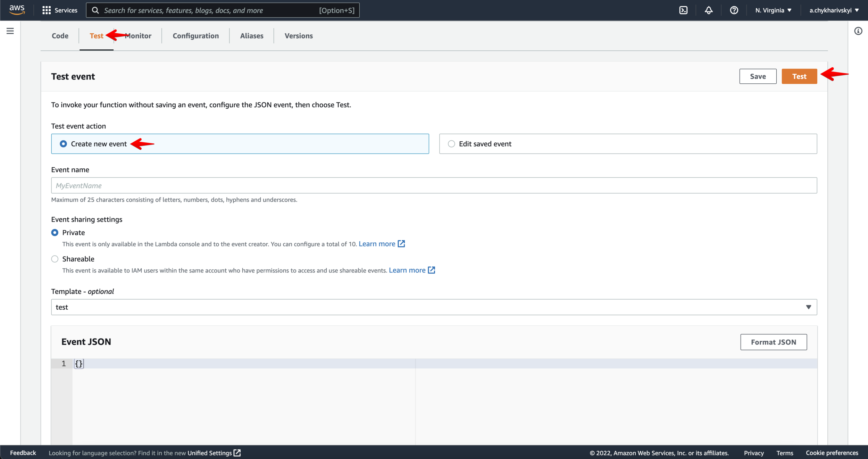
Task: Switch to the Configuration tab
Action: pos(196,36)
